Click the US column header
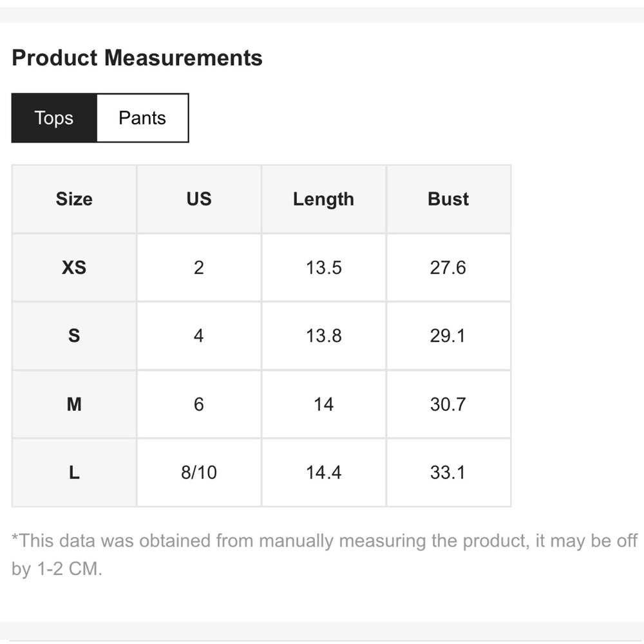 click(x=199, y=199)
